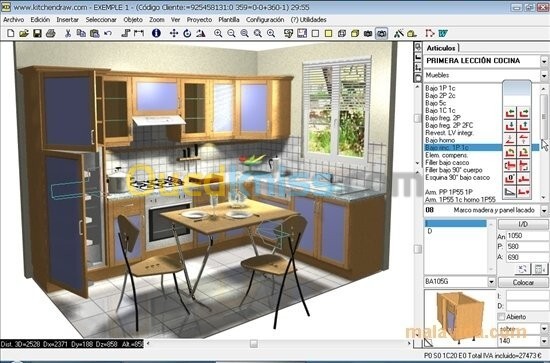
Task: Click the P depth field showing 580
Action: [x=527, y=247]
